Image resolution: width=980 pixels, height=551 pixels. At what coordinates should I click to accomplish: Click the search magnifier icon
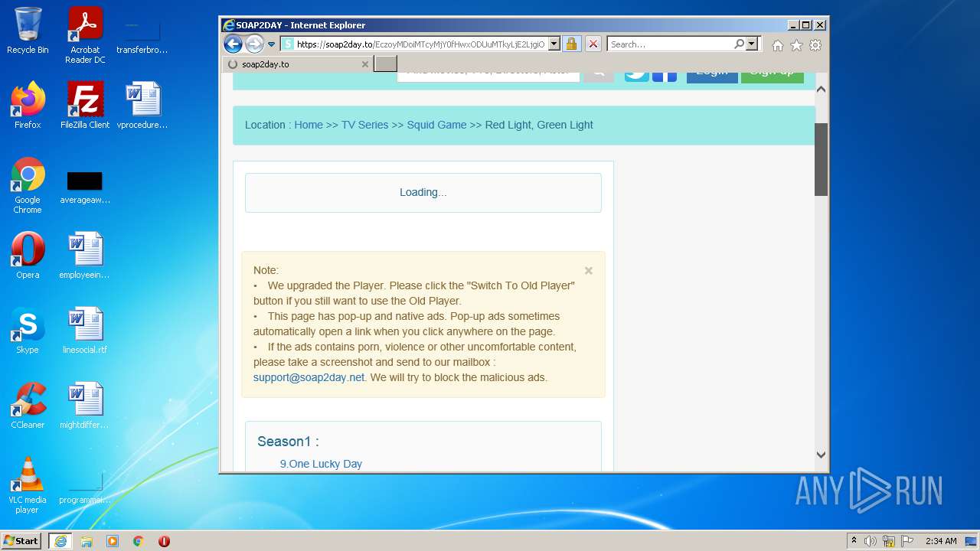tap(739, 44)
